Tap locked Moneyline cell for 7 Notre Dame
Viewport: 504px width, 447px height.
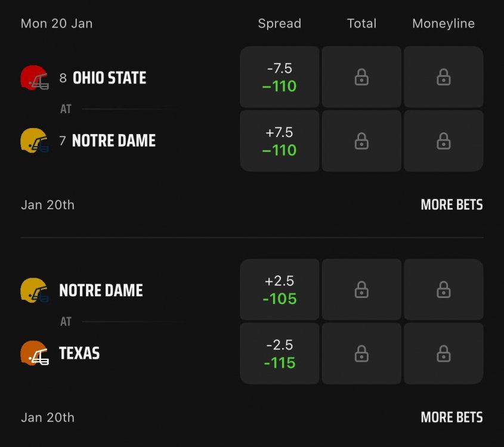443,141
